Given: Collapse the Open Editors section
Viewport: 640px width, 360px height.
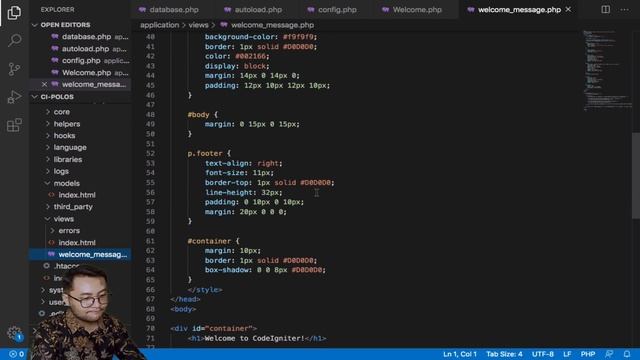Looking at the screenshot, I should pos(65,25).
